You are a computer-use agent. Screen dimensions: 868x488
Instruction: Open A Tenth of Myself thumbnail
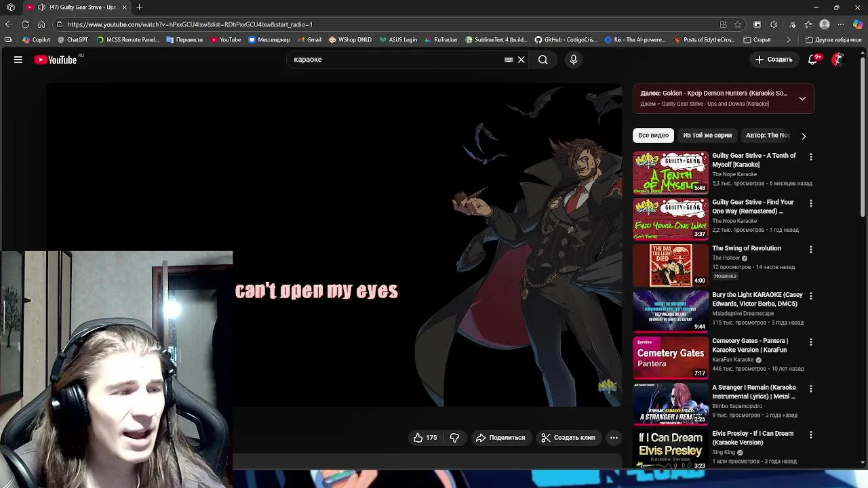pos(671,172)
